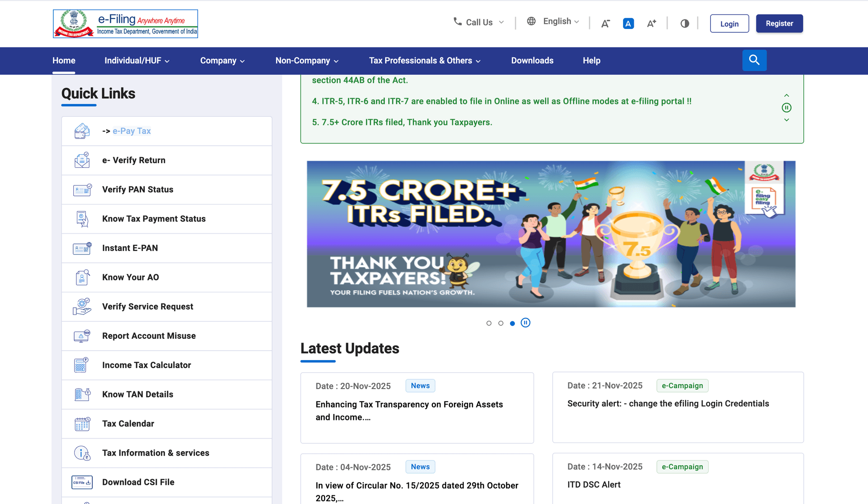Open the Help menu
Screen dimensions: 868x504
coord(591,60)
